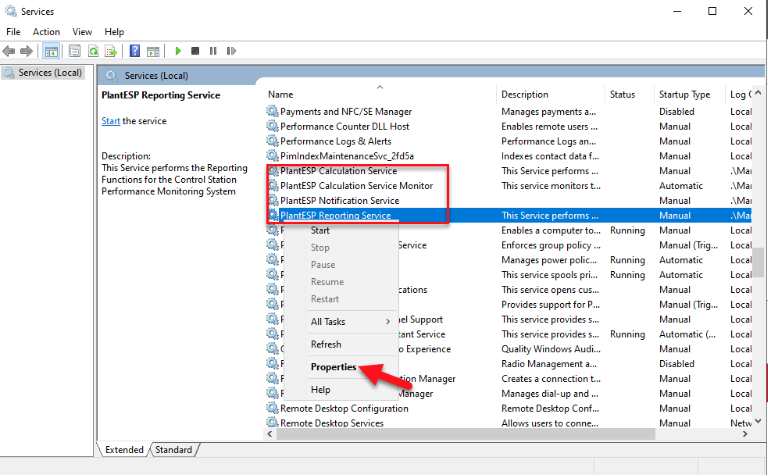This screenshot has height=476, width=768.
Task: Click the Manages dial-up and ... description cell
Action: coord(550,393)
